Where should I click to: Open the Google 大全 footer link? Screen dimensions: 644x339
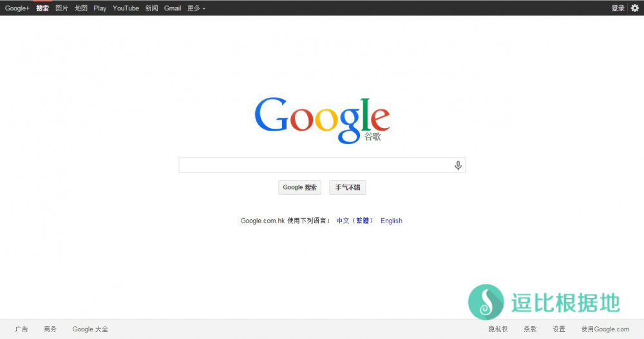(x=90, y=329)
